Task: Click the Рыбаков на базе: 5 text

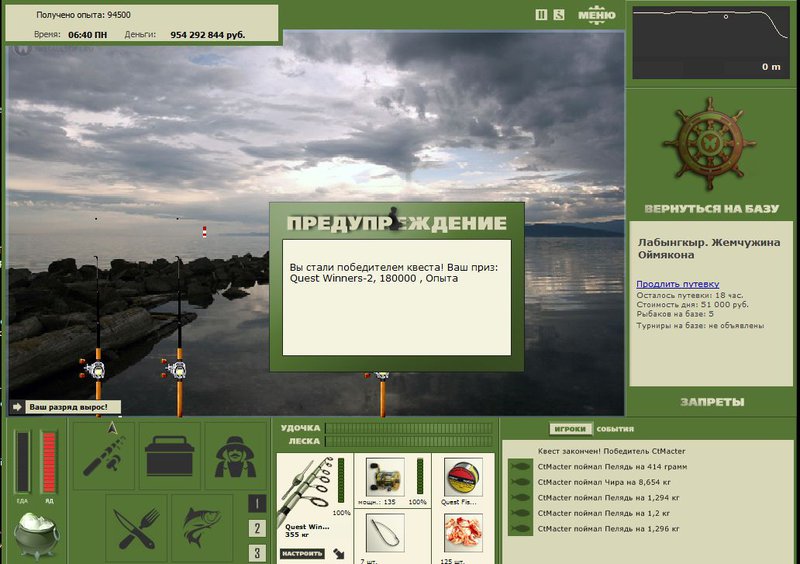Action: pos(675,314)
